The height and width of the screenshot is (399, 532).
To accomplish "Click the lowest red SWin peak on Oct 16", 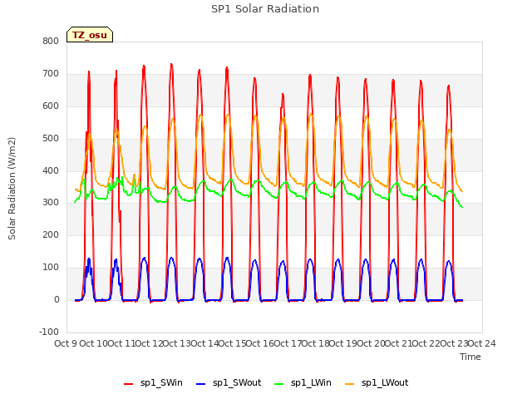I will (x=283, y=94).
